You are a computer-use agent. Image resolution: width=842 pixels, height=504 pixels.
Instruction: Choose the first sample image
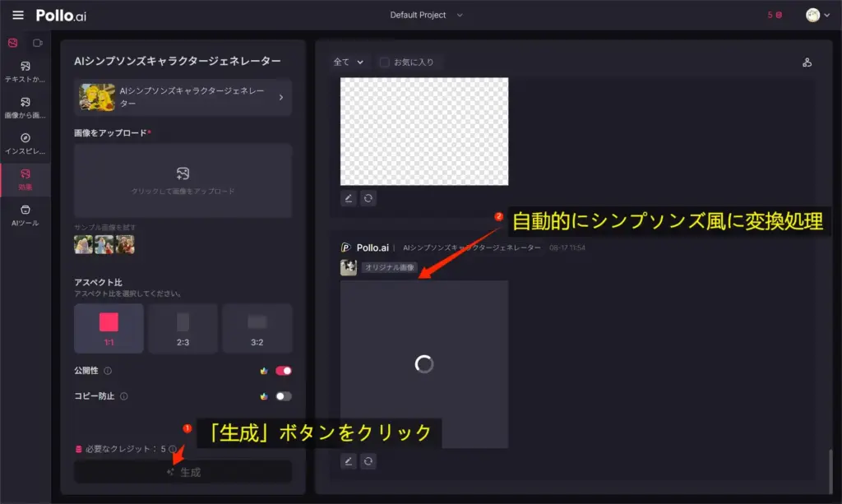83,245
